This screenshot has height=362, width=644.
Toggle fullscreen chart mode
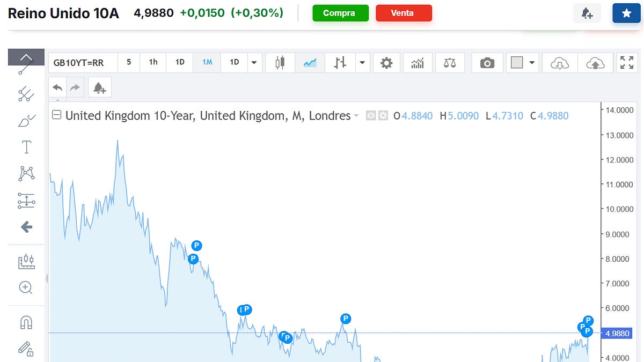[x=626, y=63]
